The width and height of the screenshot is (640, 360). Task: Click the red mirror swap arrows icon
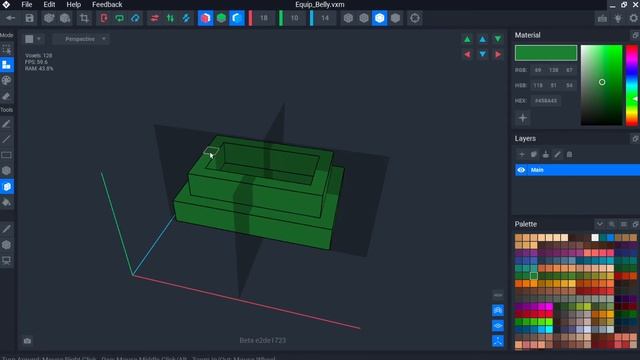coord(155,18)
